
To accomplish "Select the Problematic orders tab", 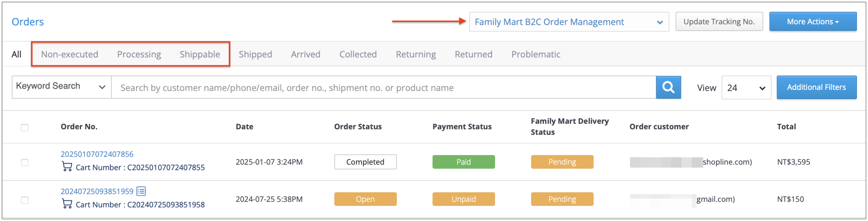I will pos(536,54).
